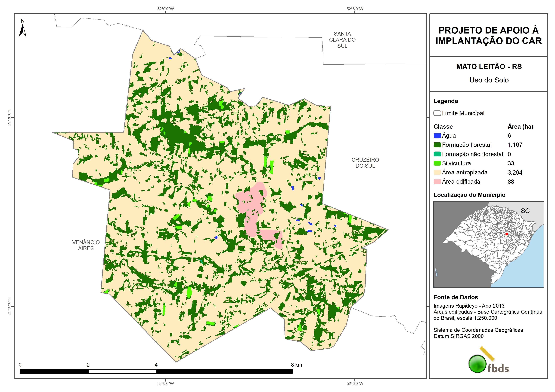Click the pink Área edificada swatch
The width and height of the screenshot is (555, 392).
(x=437, y=182)
